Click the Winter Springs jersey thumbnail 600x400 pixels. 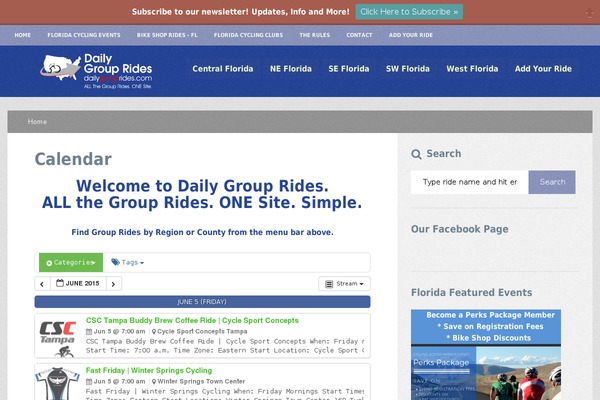[x=58, y=384]
